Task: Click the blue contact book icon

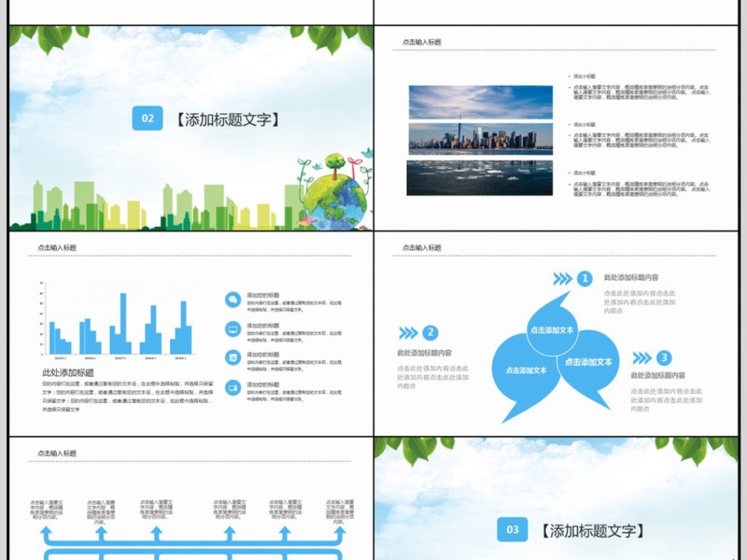Action: (232, 357)
